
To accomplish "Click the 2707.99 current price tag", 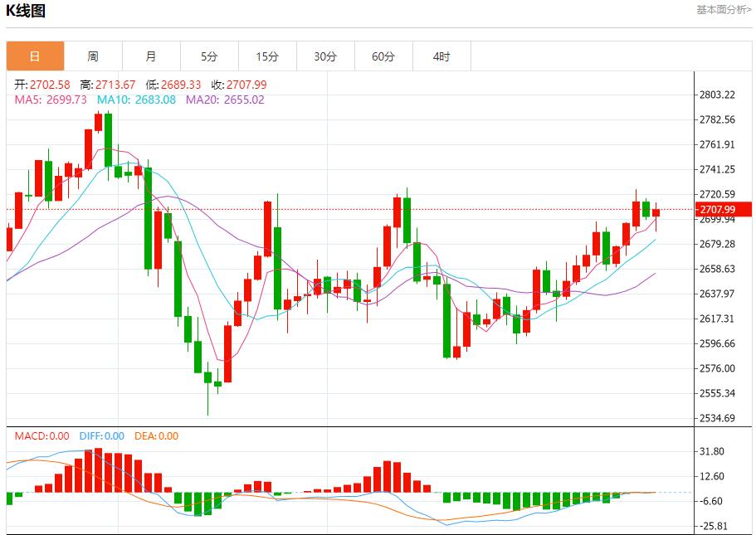I will coord(723,209).
